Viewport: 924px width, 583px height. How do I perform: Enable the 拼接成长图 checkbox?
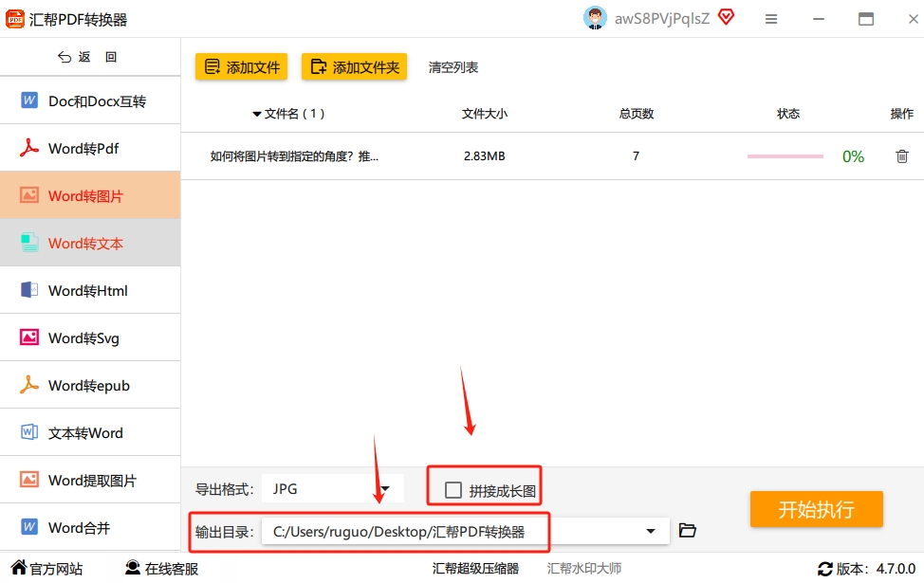[453, 490]
